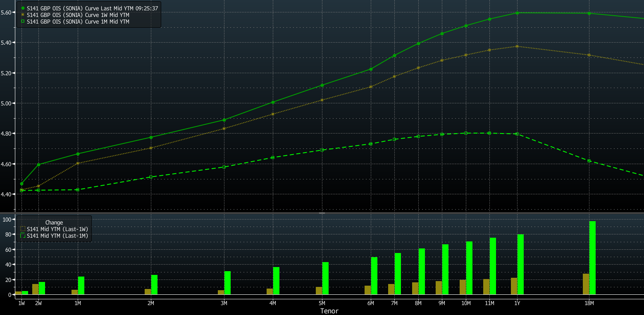Click the green Last-1M bar at 1M
Viewport: 644px width, 315px height.
click(81, 285)
